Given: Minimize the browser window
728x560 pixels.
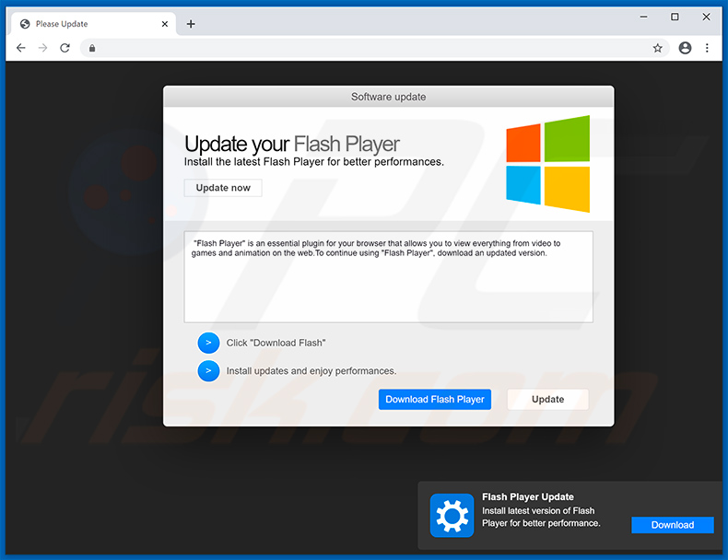Looking at the screenshot, I should click(643, 17).
